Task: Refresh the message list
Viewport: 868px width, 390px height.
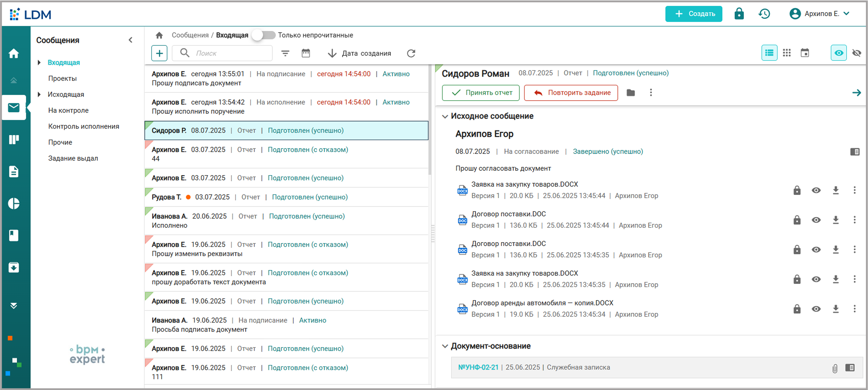Action: point(411,53)
